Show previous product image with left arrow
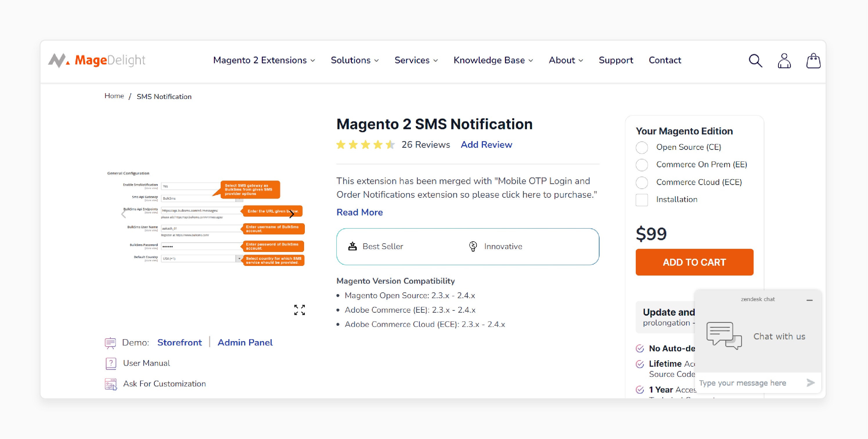Image resolution: width=868 pixels, height=439 pixels. click(124, 214)
